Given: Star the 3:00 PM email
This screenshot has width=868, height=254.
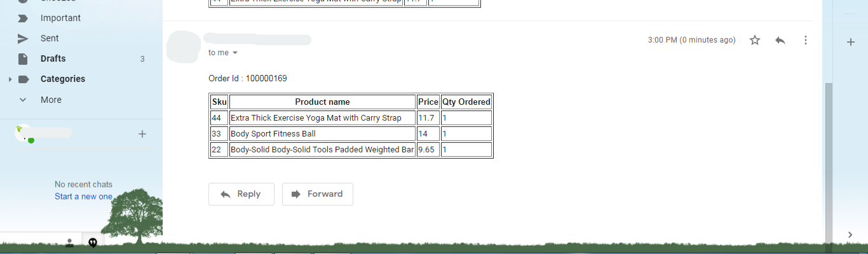Looking at the screenshot, I should coord(755,40).
